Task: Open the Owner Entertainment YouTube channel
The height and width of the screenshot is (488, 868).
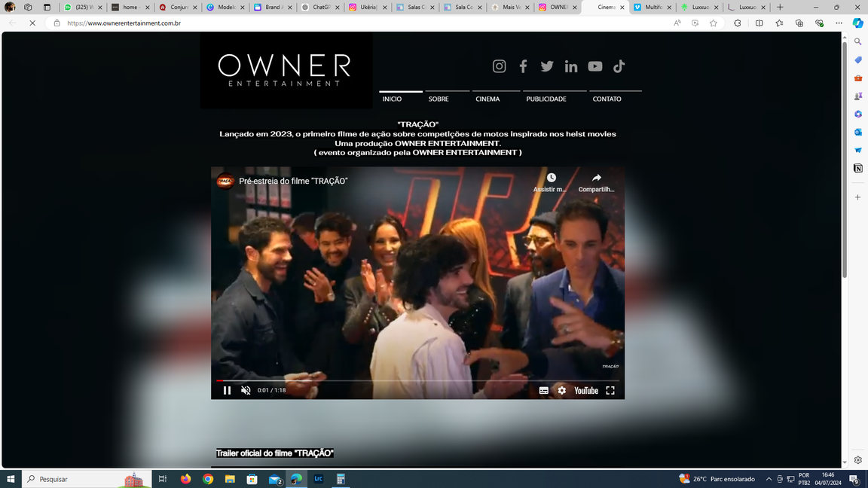Action: [595, 66]
